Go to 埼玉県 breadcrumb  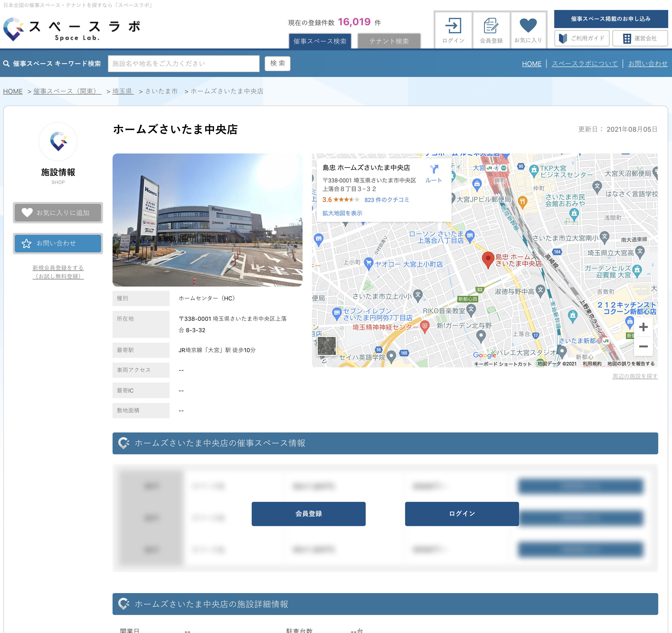click(x=123, y=91)
